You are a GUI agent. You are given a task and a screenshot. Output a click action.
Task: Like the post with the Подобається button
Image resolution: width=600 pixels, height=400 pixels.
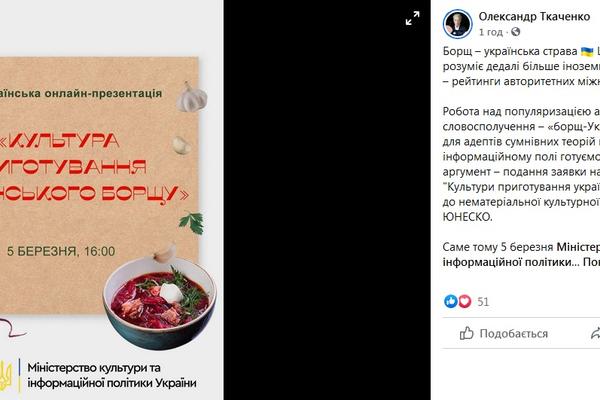tap(504, 333)
